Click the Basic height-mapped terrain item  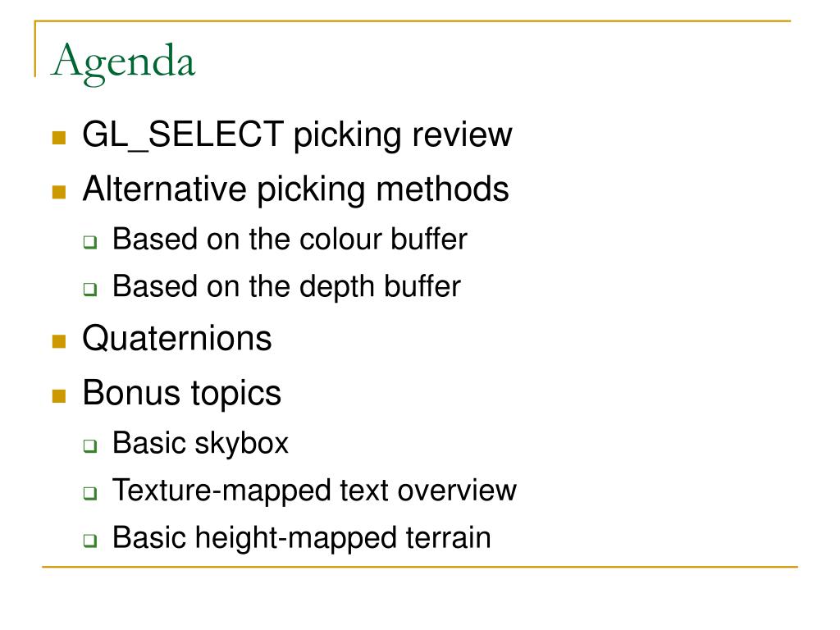[x=302, y=538]
